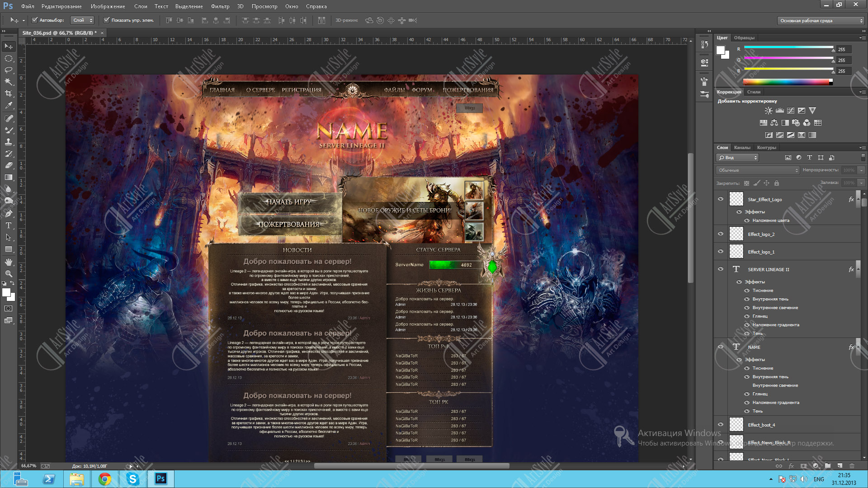The height and width of the screenshot is (488, 868).
Task: Select the Move tool in toolbox
Action: click(9, 47)
